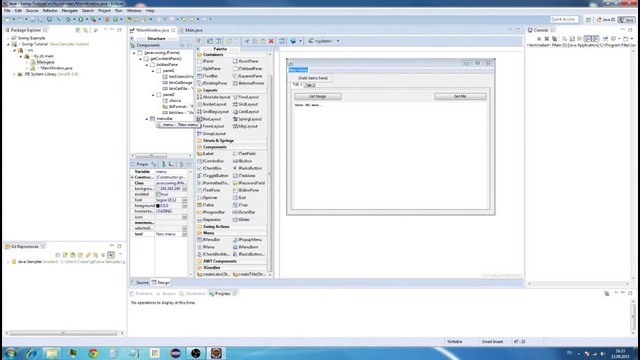Click foreground black color swatch

(x=158, y=206)
